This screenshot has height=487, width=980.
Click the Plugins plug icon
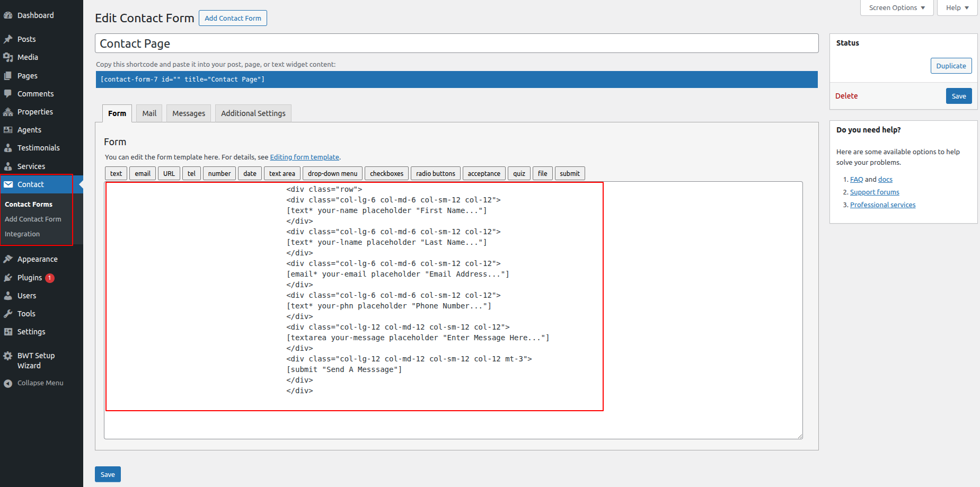(x=8, y=278)
